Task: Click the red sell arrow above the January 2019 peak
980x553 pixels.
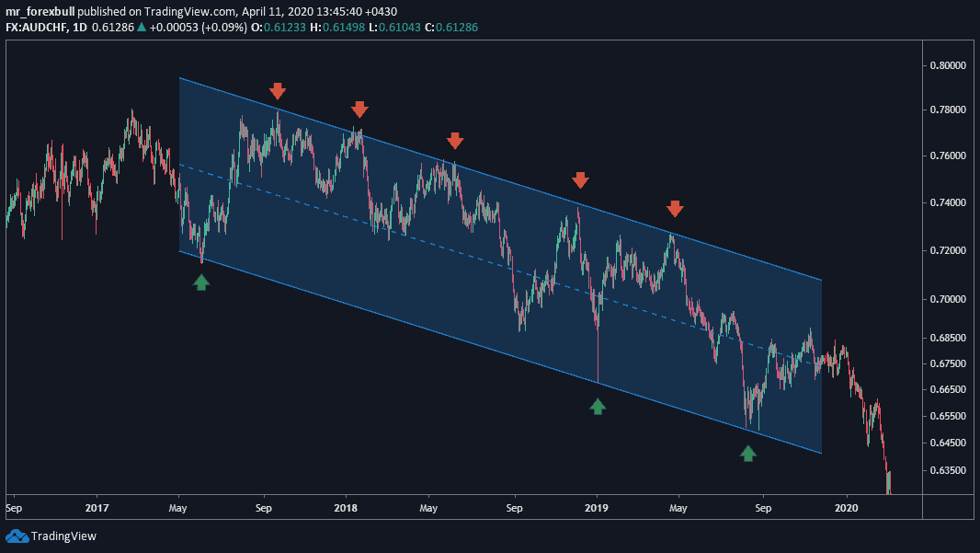Action: (580, 180)
